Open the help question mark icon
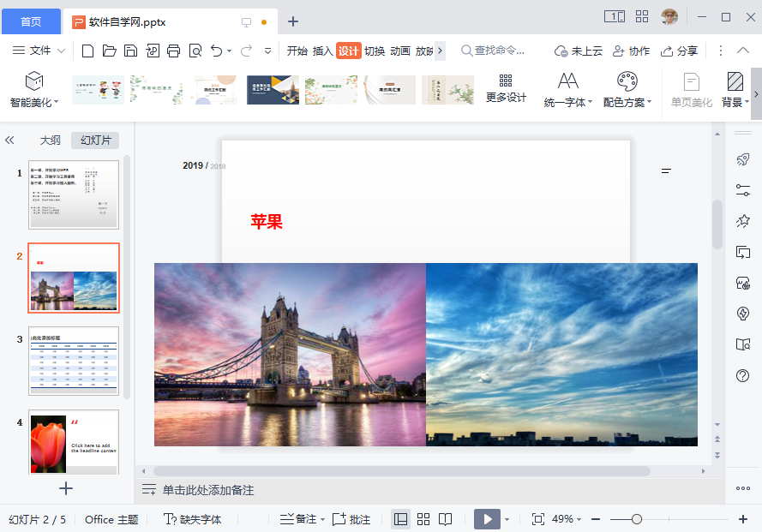 coord(742,375)
